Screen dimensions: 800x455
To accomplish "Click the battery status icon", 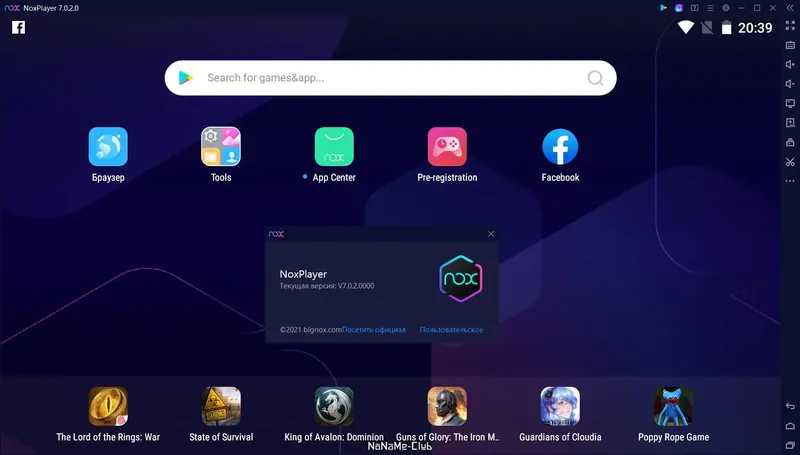I will tap(727, 27).
